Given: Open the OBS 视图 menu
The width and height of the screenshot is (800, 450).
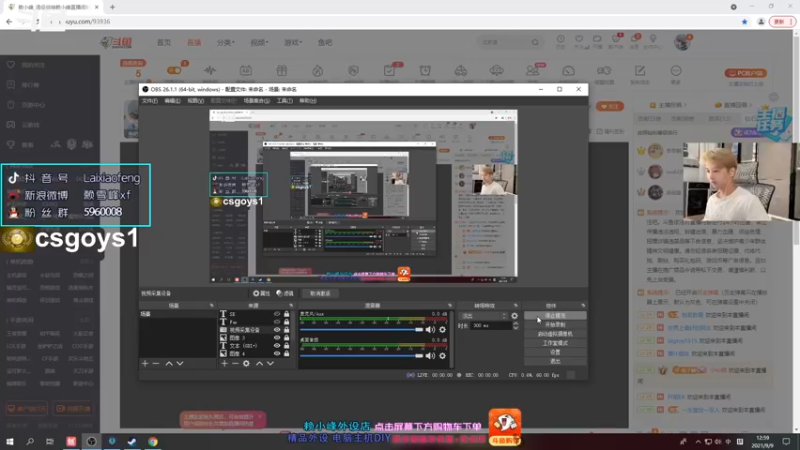Looking at the screenshot, I should coord(195,101).
